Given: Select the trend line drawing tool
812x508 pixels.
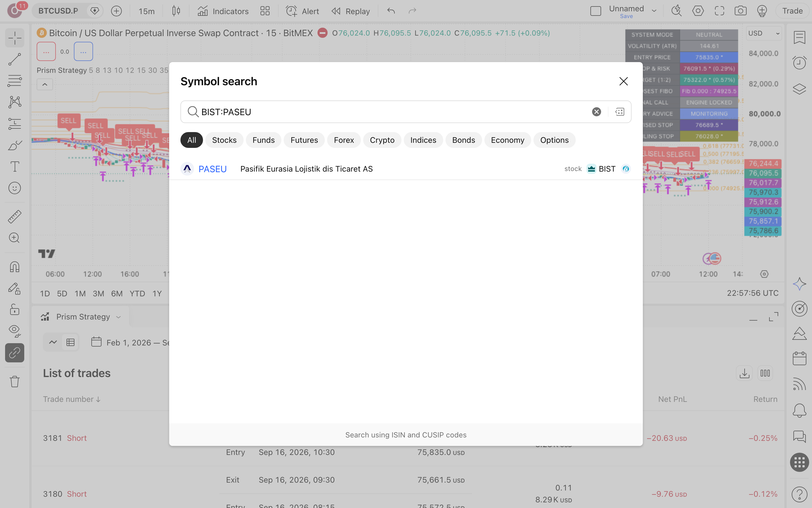Looking at the screenshot, I should tap(15, 60).
